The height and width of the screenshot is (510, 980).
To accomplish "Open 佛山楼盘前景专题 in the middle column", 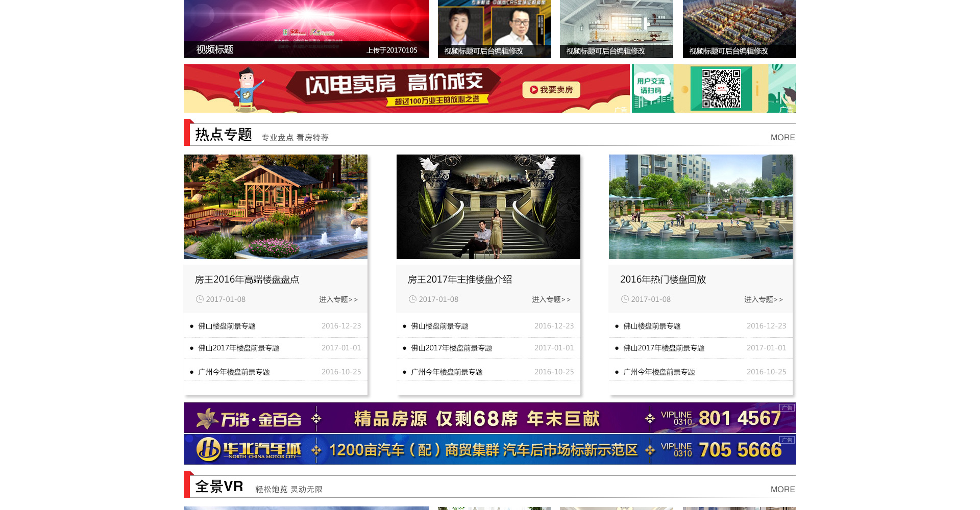I will (x=439, y=326).
